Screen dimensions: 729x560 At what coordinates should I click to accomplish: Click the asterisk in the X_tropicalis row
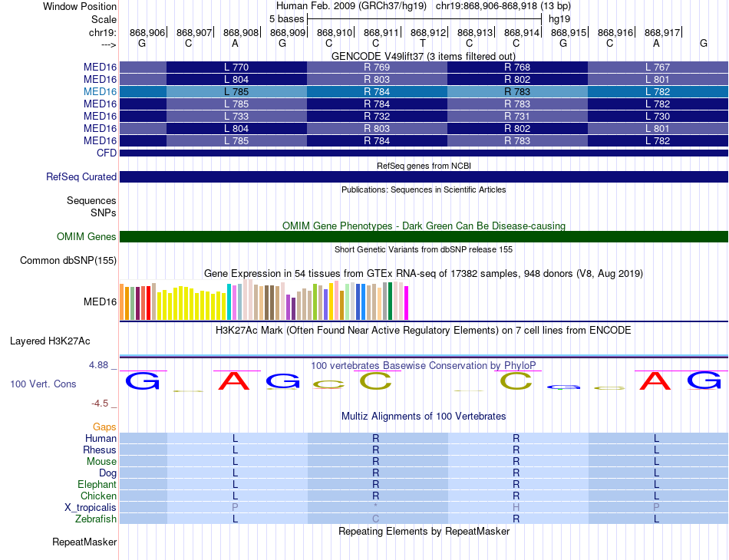click(x=376, y=507)
